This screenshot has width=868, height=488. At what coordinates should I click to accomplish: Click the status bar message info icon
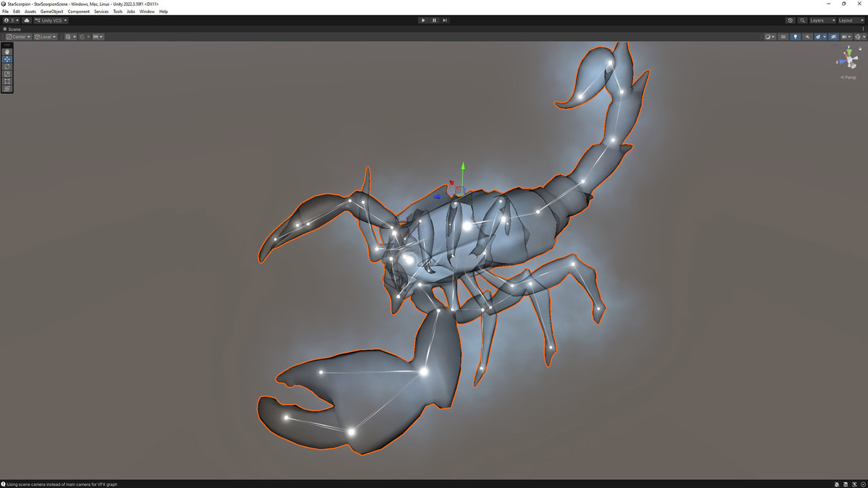tap(4, 484)
